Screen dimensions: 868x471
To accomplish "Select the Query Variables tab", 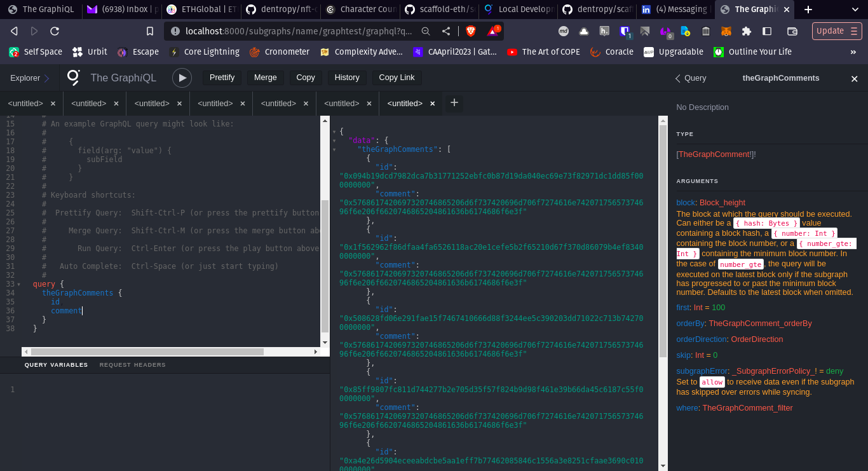I will point(56,365).
